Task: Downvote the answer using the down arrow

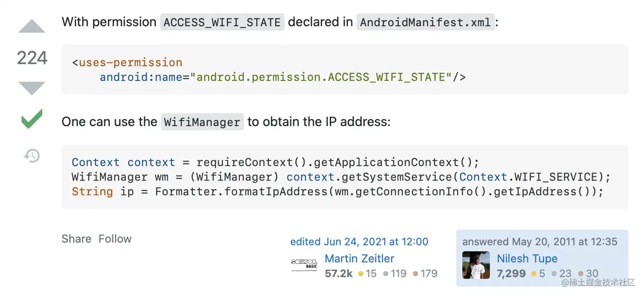Action: 32,88
